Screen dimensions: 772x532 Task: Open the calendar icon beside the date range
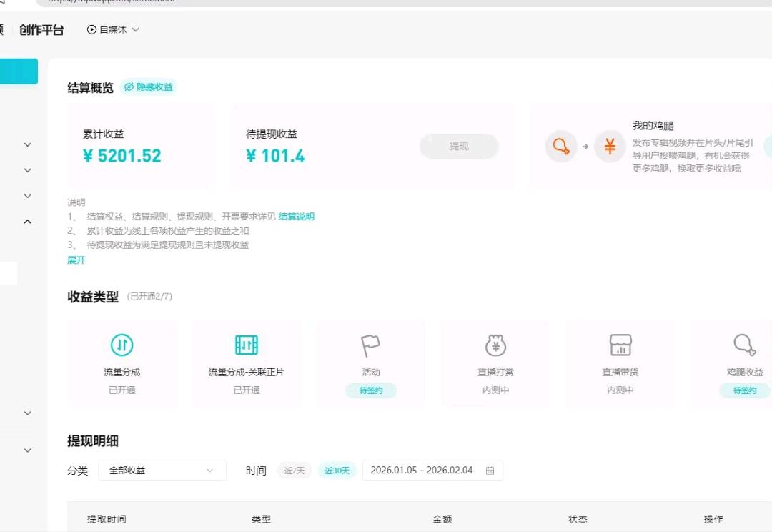pos(490,470)
